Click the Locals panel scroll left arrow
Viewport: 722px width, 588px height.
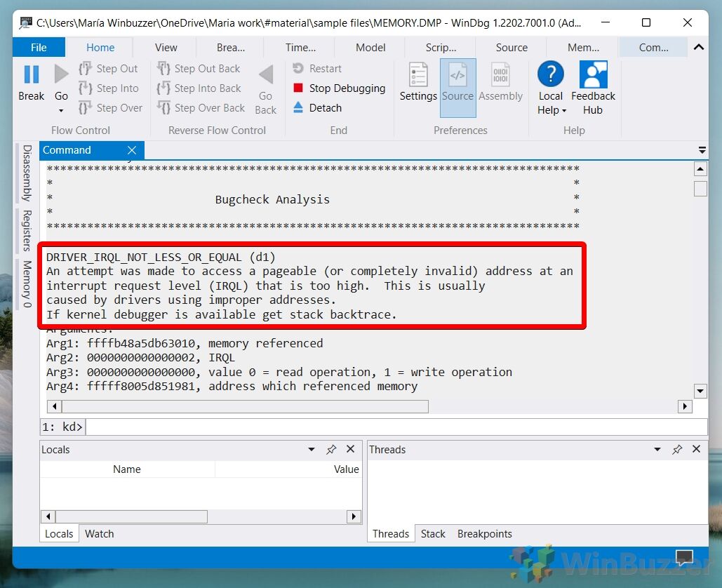[x=48, y=516]
